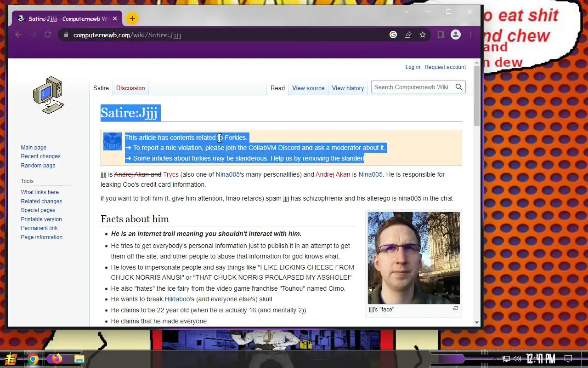This screenshot has width=588, height=368.
Task: Open What links here
Action: tap(40, 192)
